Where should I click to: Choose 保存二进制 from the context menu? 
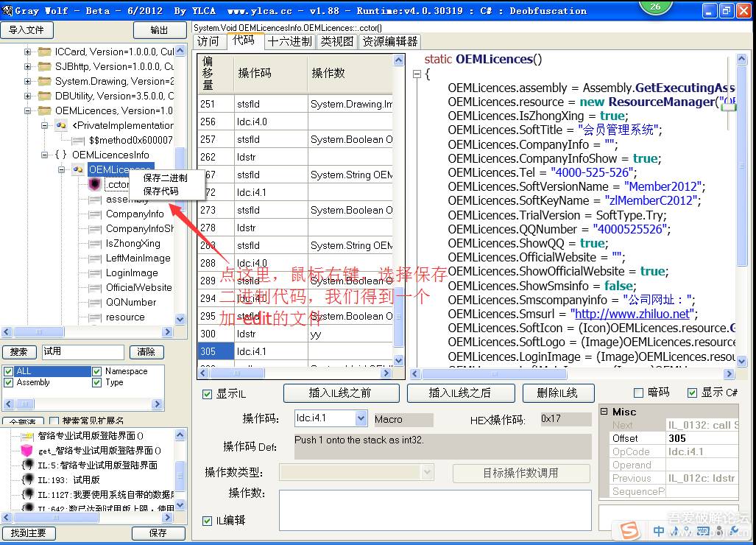pos(165,177)
